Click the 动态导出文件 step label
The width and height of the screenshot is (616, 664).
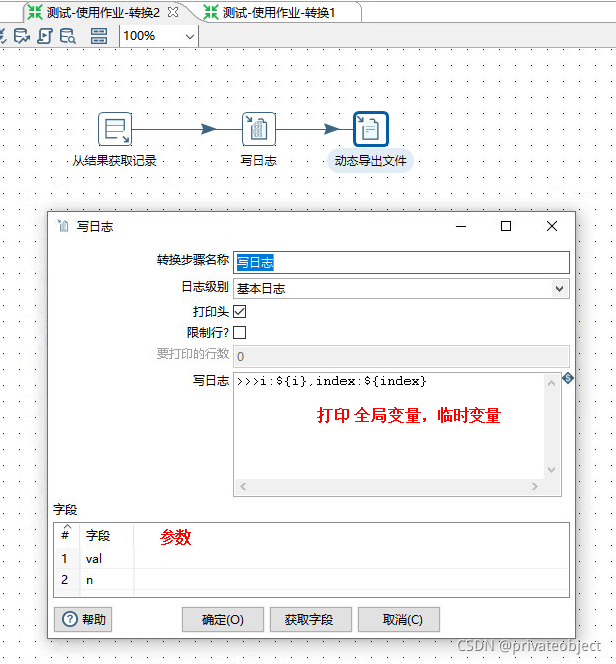[x=370, y=160]
